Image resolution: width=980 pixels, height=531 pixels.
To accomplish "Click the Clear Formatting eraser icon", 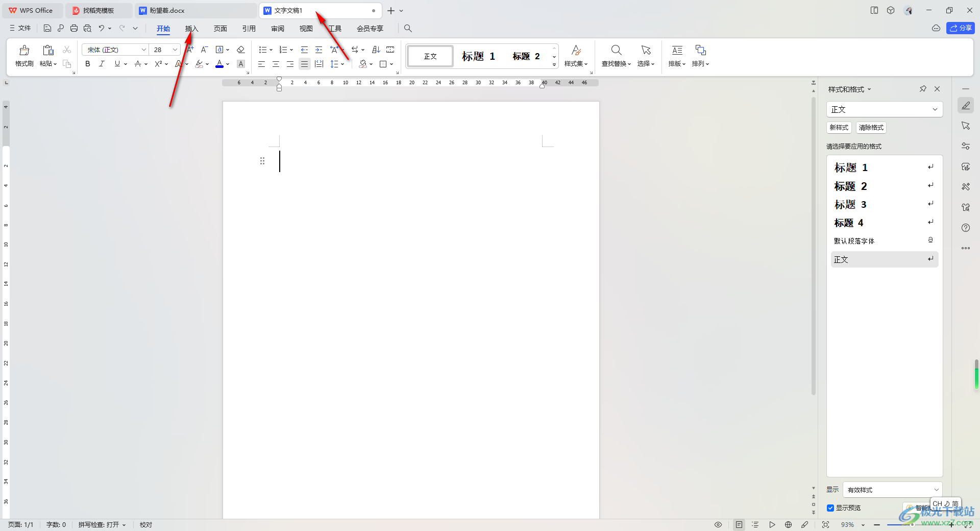I will pos(241,50).
